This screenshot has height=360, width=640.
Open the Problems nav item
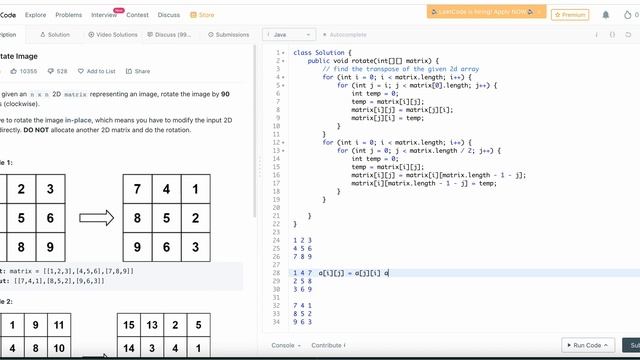click(69, 15)
